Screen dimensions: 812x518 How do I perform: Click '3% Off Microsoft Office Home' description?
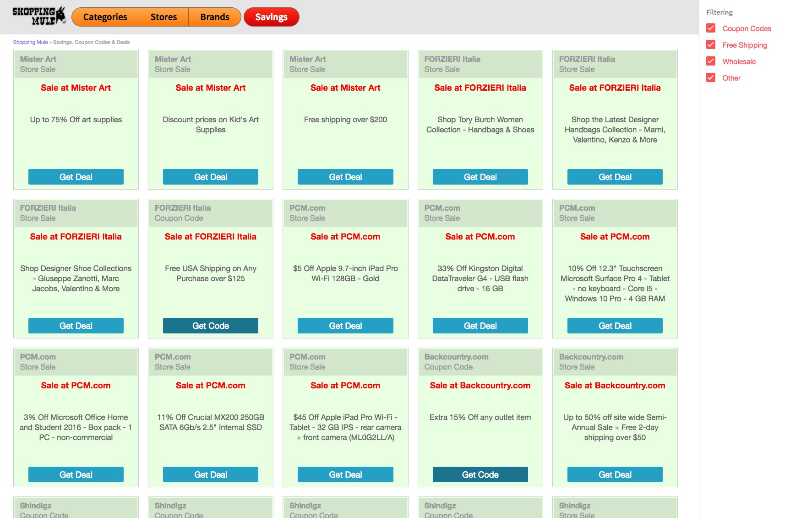(76, 427)
